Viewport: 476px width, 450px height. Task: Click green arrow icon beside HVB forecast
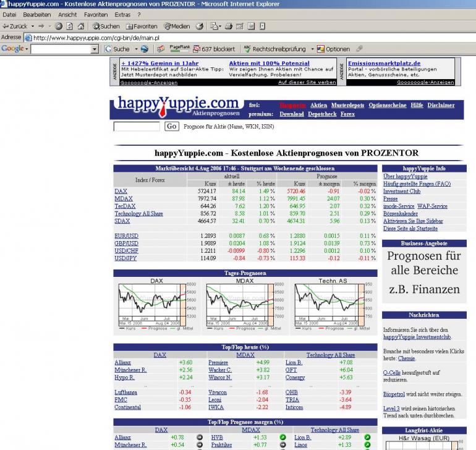coord(283,438)
